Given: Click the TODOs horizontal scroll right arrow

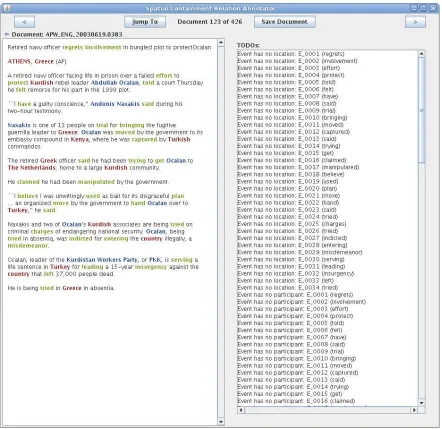Looking at the screenshot, I should coord(414,410).
